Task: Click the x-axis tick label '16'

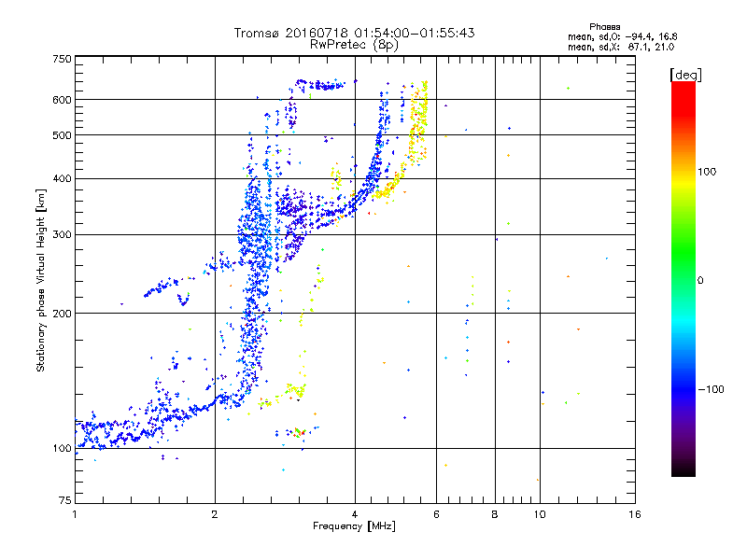Action: pyautogui.click(x=635, y=514)
